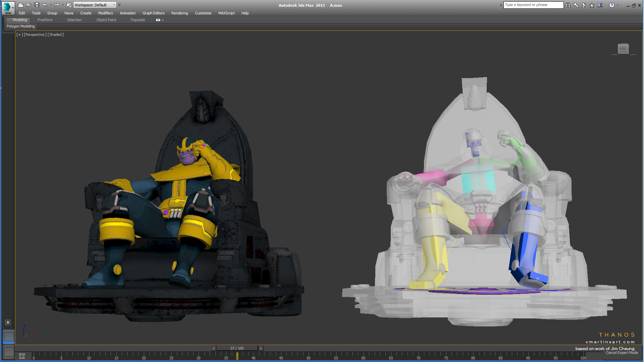Open the ribbon display options dropdown arrow
Screen dimensions: 644x362
click(163, 20)
